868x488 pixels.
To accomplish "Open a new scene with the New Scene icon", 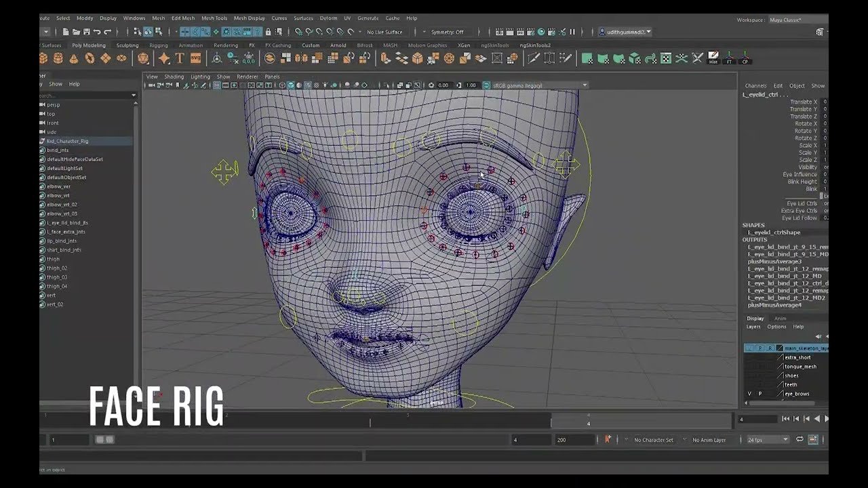I will click(65, 31).
